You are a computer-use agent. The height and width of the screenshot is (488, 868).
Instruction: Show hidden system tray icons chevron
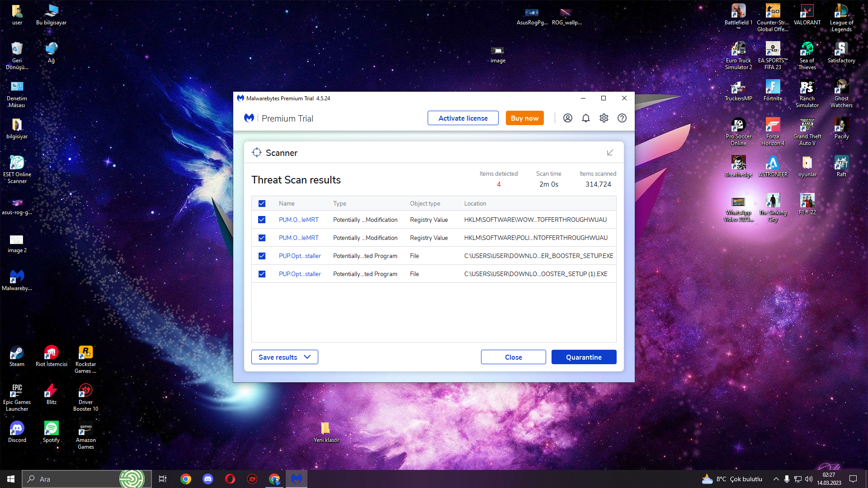tap(776, 479)
